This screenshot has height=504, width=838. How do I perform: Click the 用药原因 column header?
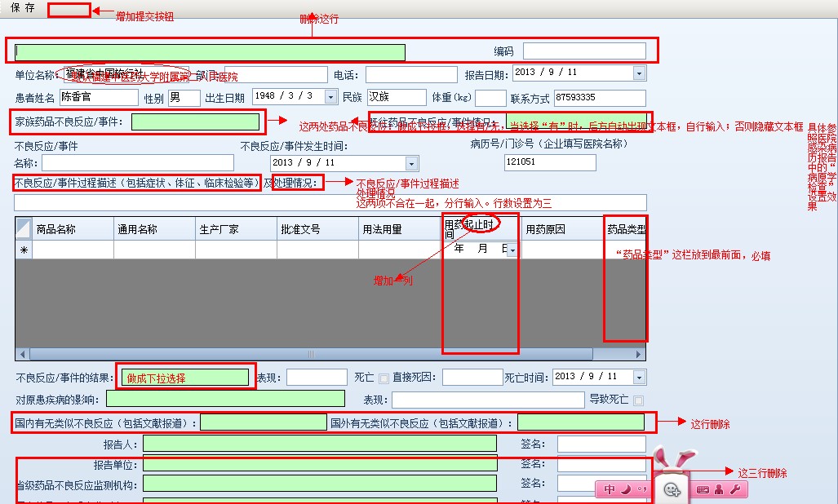pos(562,229)
